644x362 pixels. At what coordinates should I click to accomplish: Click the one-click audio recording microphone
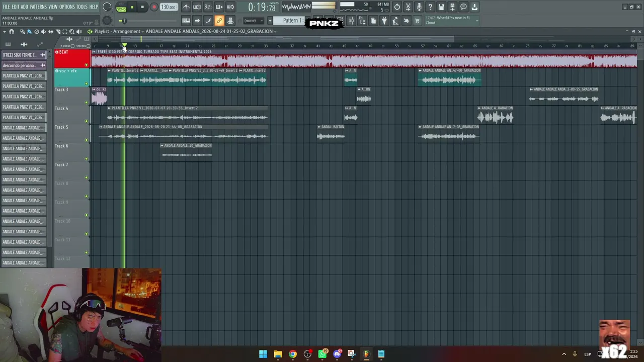(419, 7)
